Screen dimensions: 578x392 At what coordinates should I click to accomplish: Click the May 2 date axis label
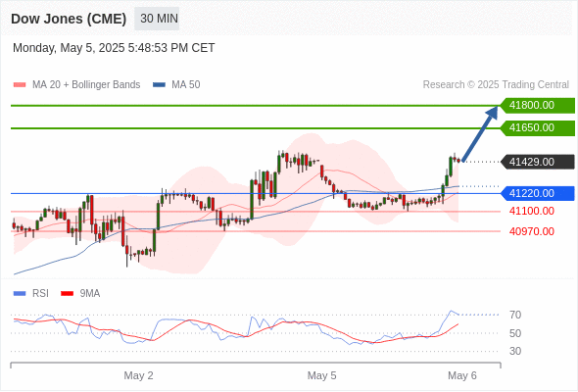pyautogui.click(x=138, y=375)
